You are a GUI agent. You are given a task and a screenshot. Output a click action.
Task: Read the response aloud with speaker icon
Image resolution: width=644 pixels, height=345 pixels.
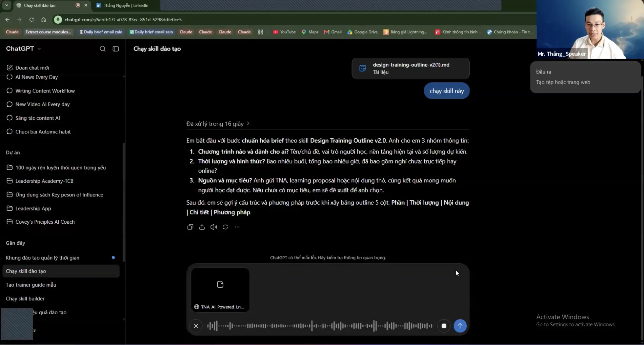coord(214,227)
